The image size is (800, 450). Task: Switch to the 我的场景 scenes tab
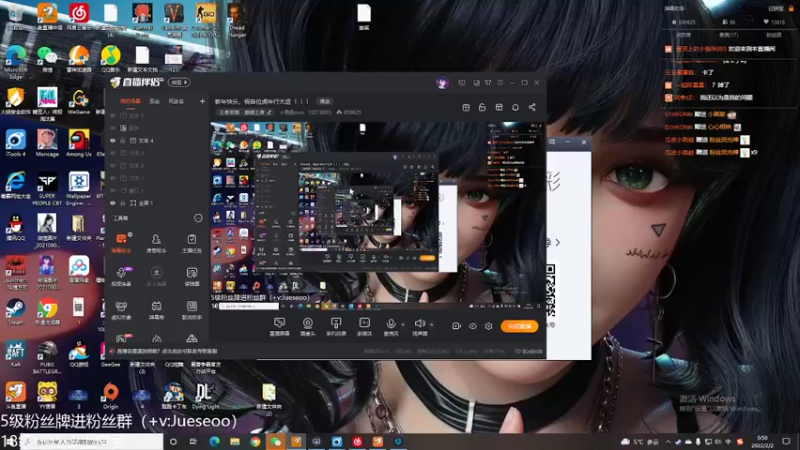pos(130,102)
